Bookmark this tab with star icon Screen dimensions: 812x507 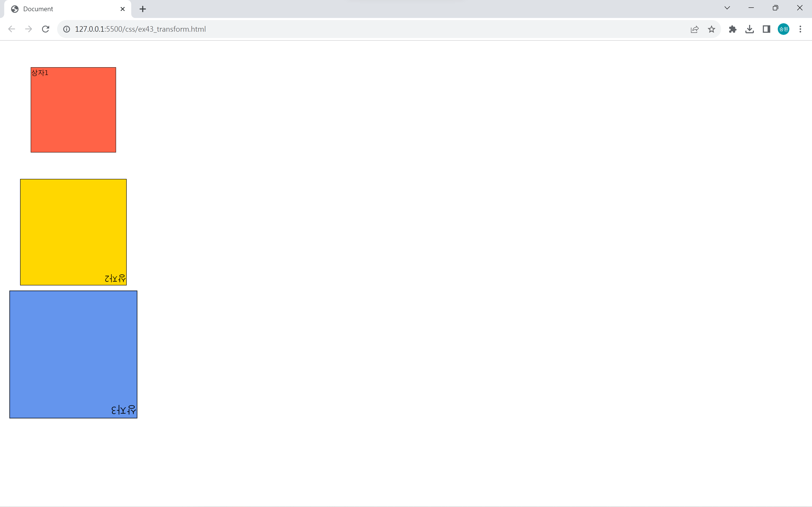tap(711, 29)
